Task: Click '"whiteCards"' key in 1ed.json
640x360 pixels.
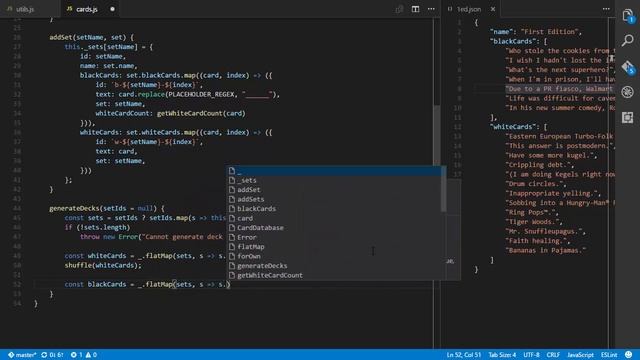Action: tap(513, 127)
